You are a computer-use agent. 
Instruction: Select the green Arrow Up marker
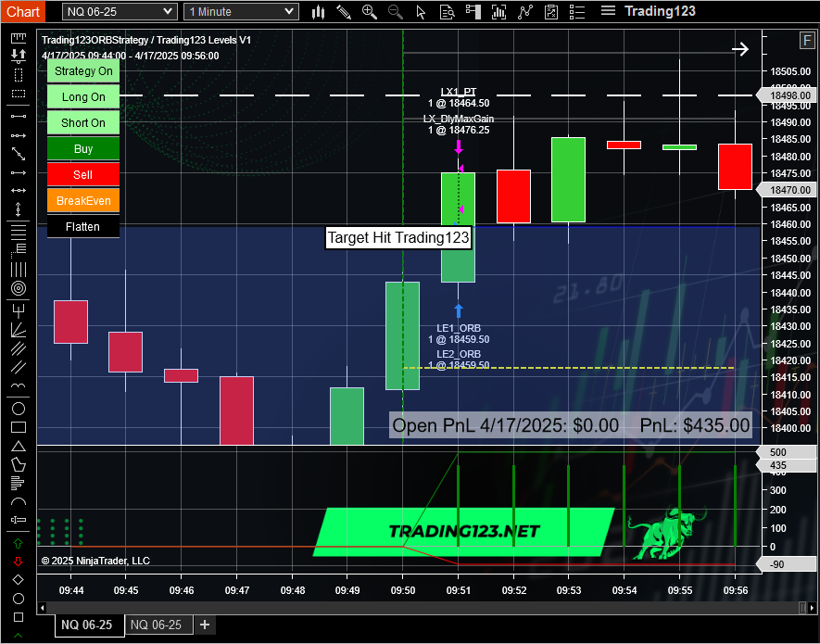click(19, 543)
